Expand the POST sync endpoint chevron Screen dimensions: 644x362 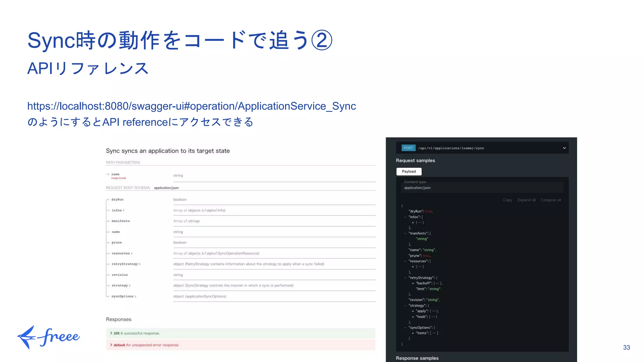(564, 148)
